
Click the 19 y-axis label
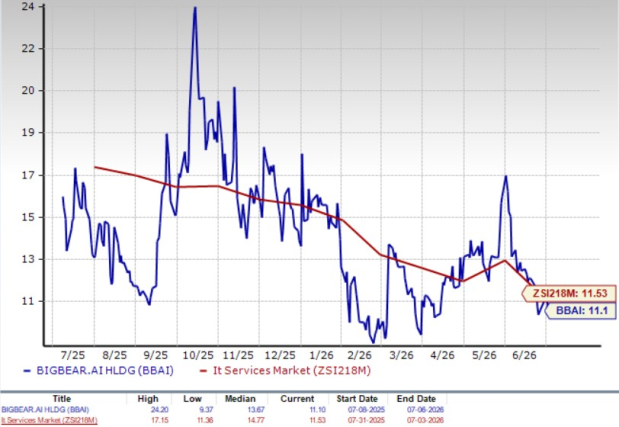coord(28,132)
